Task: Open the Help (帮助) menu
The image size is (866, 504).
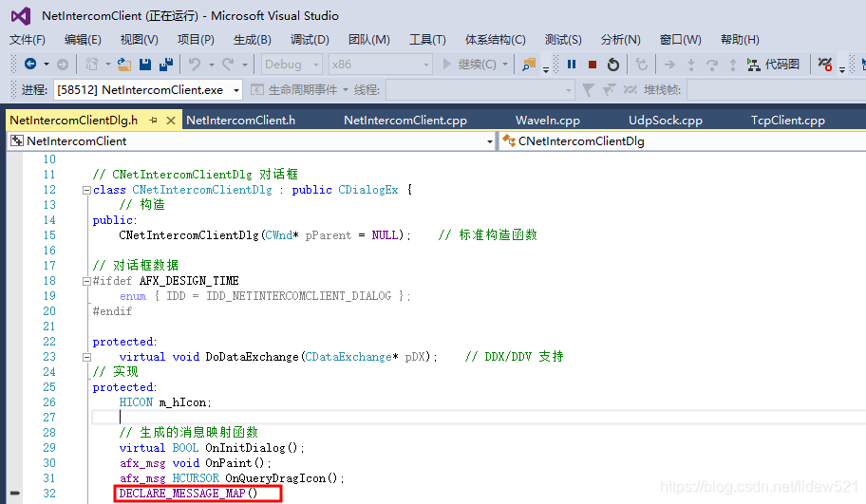Action: coord(740,40)
